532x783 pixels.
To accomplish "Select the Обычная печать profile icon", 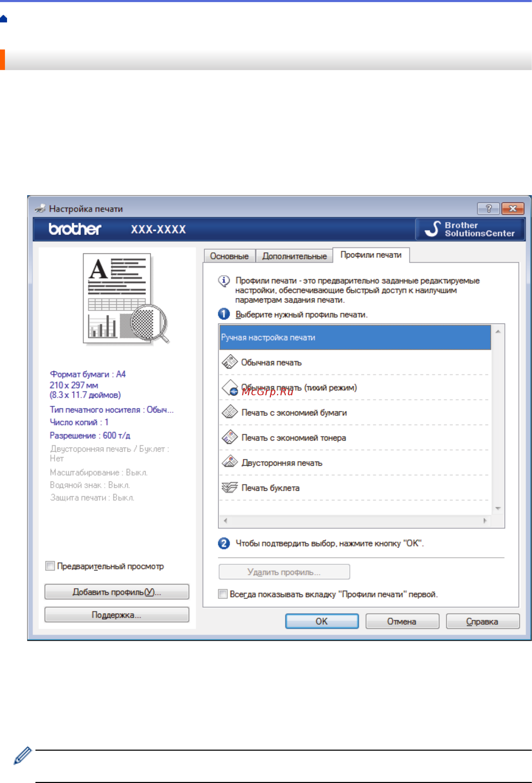I will (x=230, y=361).
